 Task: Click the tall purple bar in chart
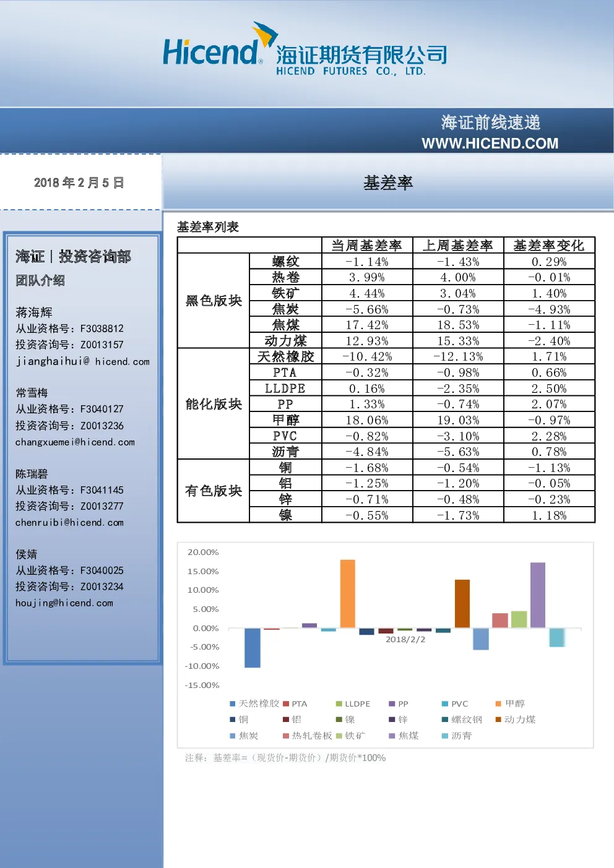point(538,595)
